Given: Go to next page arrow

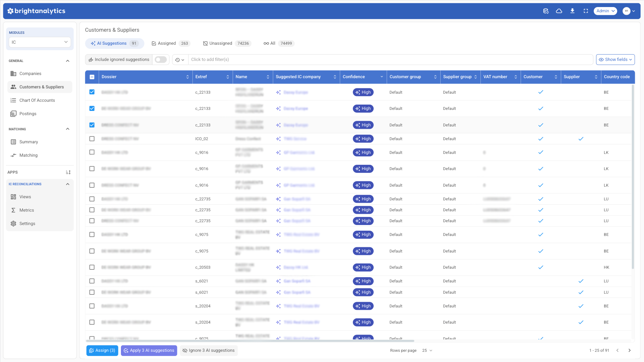Looking at the screenshot, I should pos(630,350).
